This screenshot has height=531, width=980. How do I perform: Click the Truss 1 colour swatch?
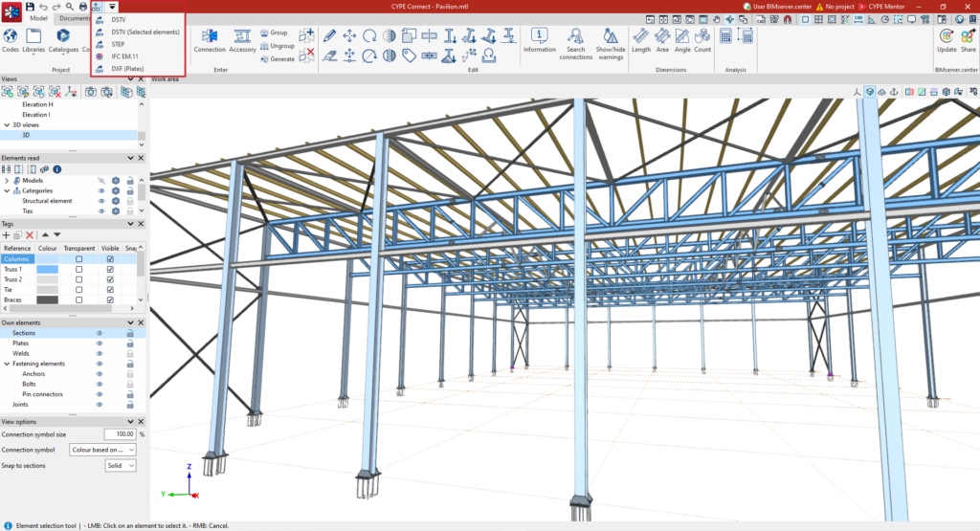(48, 269)
